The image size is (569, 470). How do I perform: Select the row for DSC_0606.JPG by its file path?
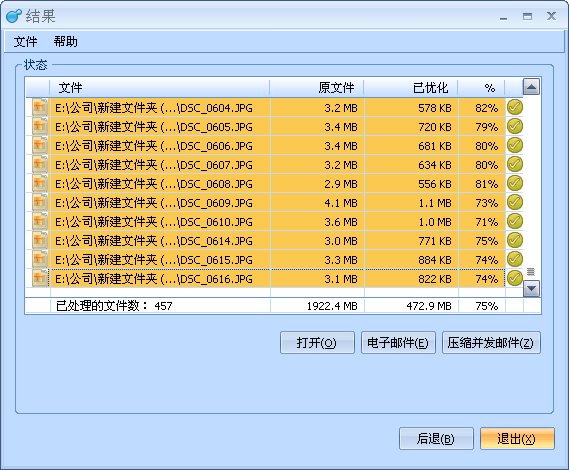154,146
